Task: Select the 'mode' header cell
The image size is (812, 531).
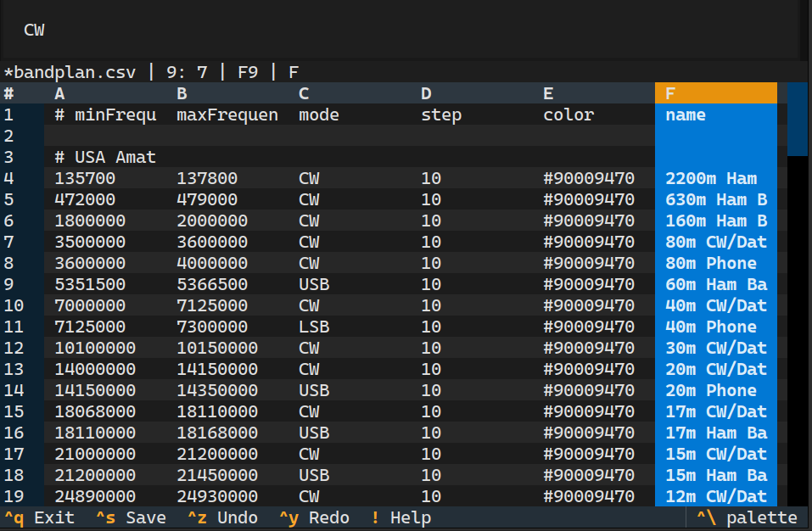Action: pos(349,115)
